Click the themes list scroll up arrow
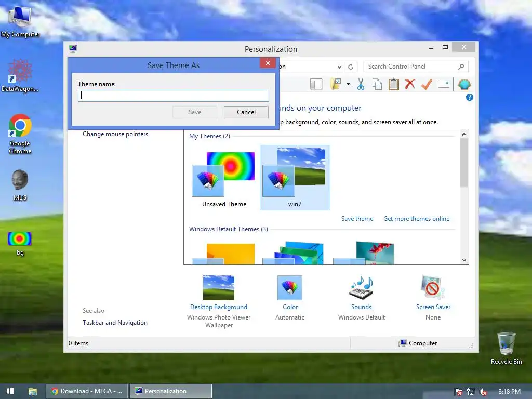 click(x=464, y=134)
